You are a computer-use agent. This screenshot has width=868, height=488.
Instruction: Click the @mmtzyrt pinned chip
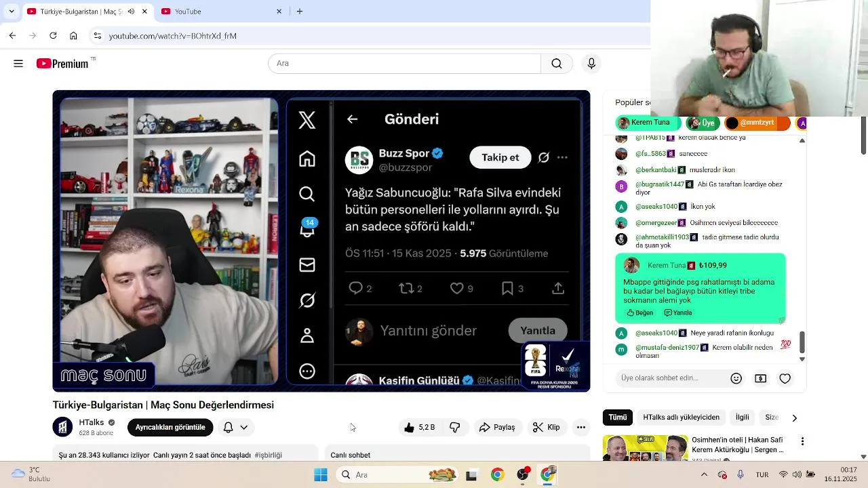pos(757,123)
